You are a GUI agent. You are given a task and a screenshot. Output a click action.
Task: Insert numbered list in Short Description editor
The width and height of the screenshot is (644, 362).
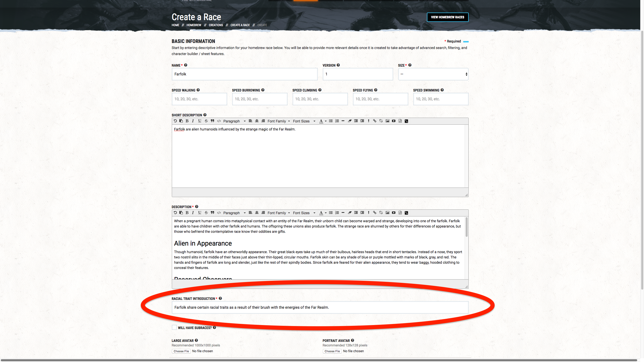tap(337, 121)
